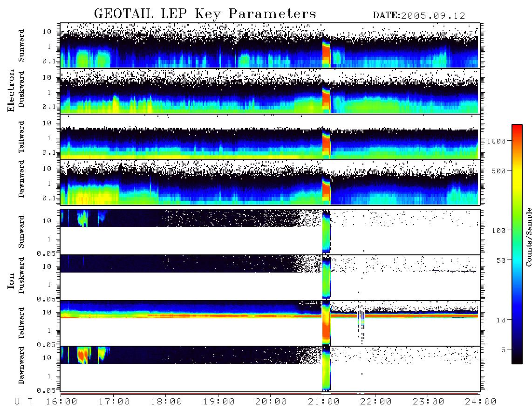
Task: Click the Electron "Sunward" panel label
Action: click(x=21, y=45)
